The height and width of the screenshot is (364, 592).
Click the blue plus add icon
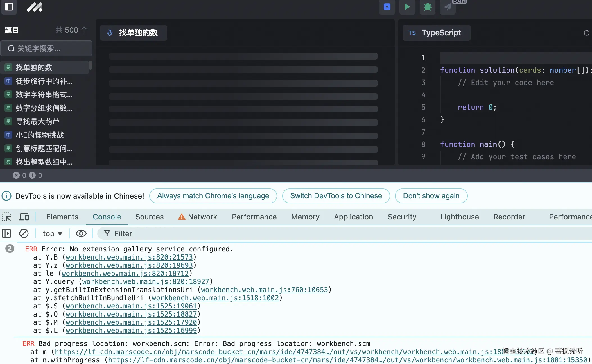(387, 7)
